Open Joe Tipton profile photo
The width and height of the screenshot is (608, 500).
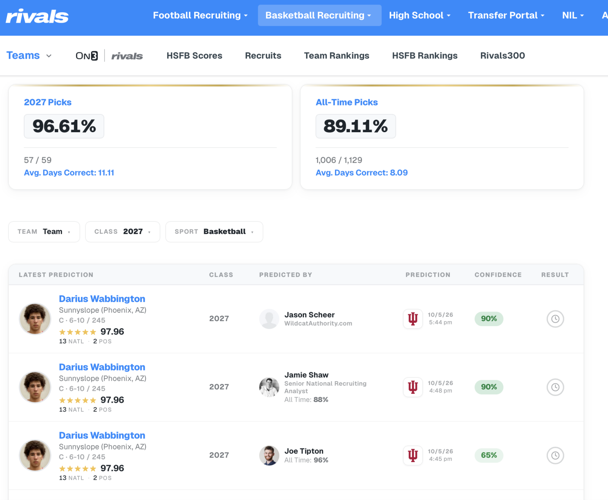pyautogui.click(x=269, y=455)
